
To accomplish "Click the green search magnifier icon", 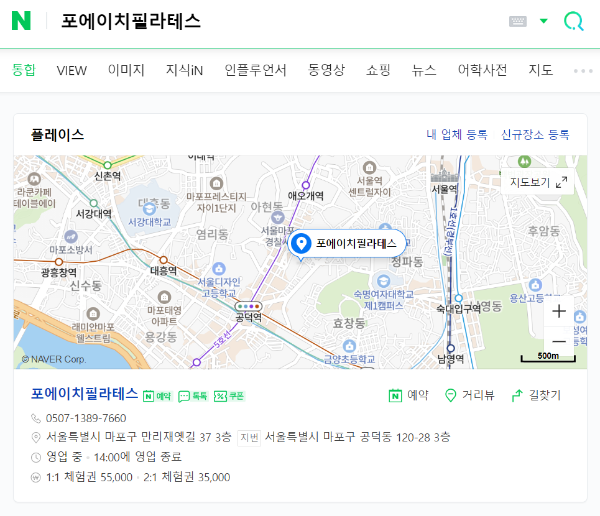I will (x=574, y=21).
